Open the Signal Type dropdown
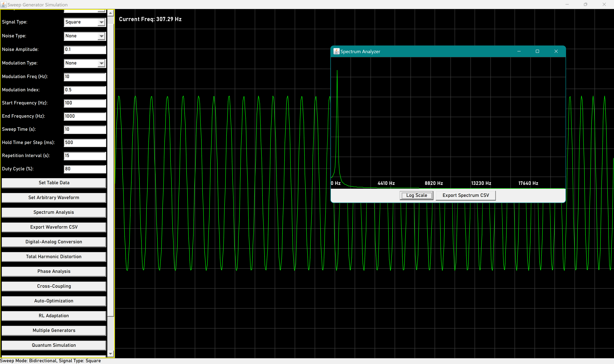 101,22
